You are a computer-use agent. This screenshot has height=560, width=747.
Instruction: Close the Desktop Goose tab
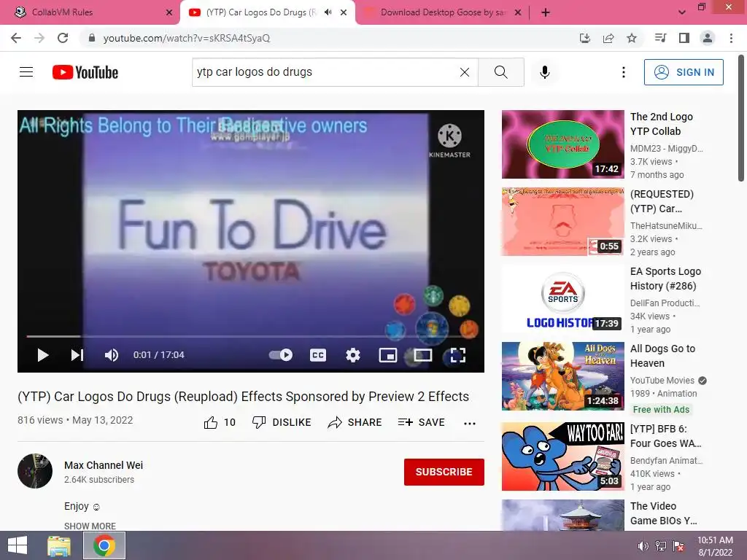point(518,12)
